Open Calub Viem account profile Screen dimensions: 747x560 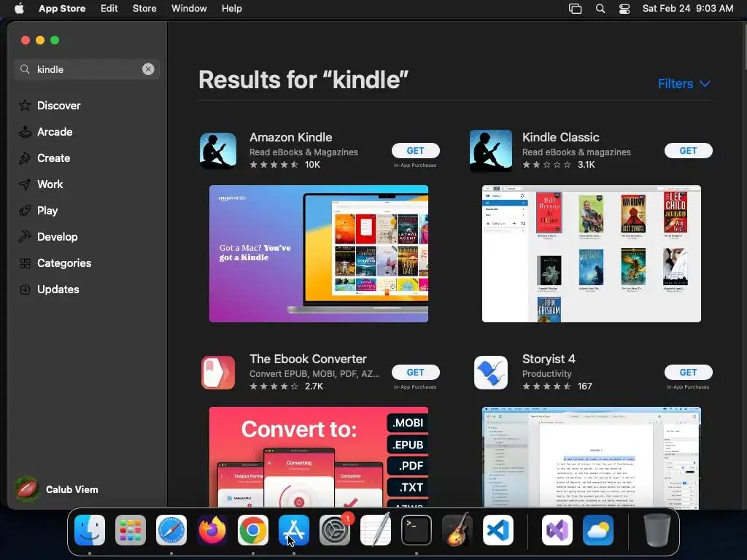(56, 489)
